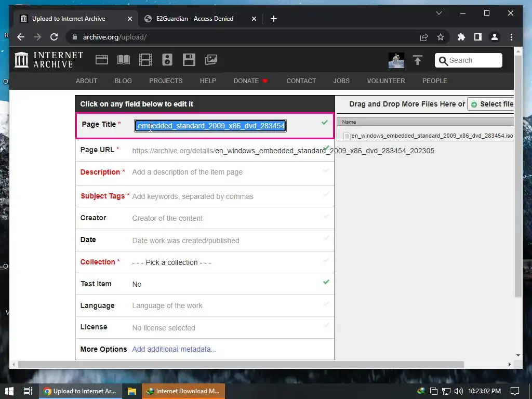This screenshot has height=399, width=532.
Task: Open the CONTACT menu item
Action: [x=301, y=81]
